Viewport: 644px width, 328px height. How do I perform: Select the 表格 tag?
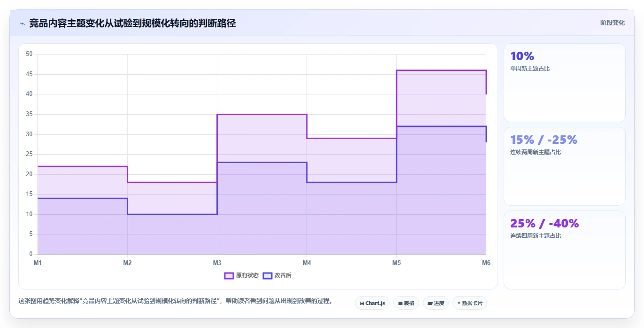(x=406, y=303)
